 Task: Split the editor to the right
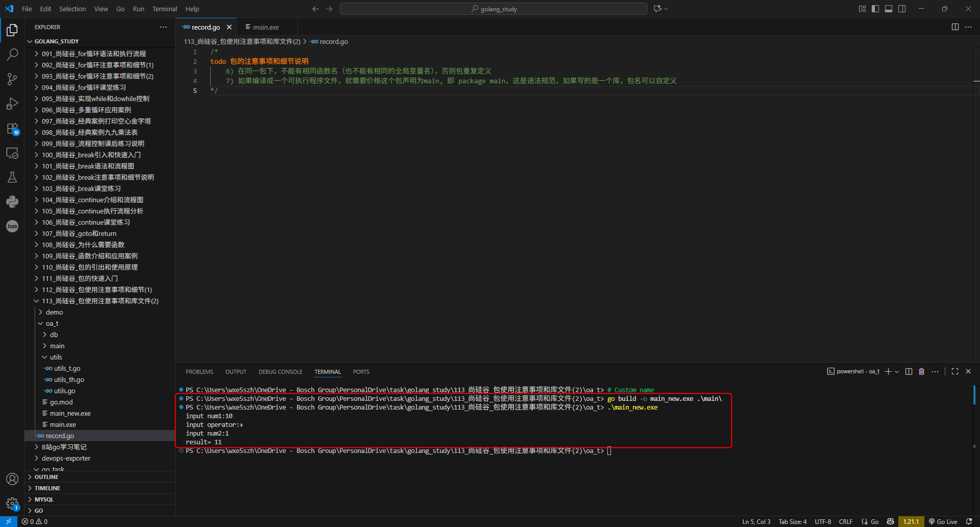click(955, 27)
